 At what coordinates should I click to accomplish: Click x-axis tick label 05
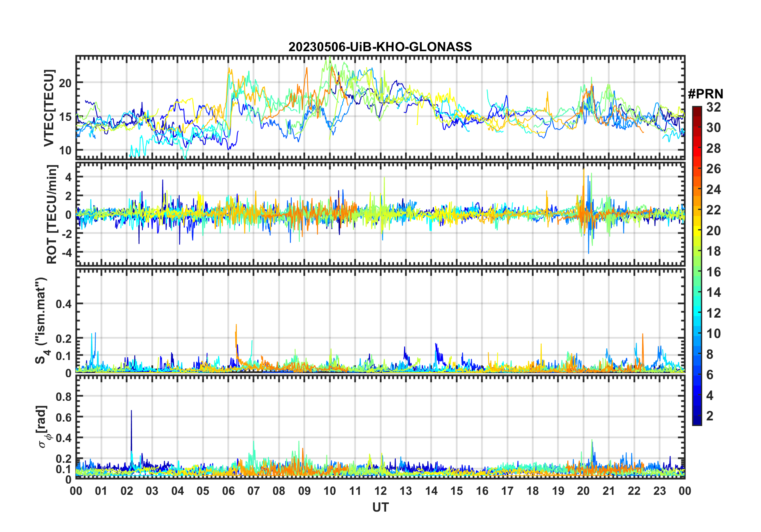203,491
